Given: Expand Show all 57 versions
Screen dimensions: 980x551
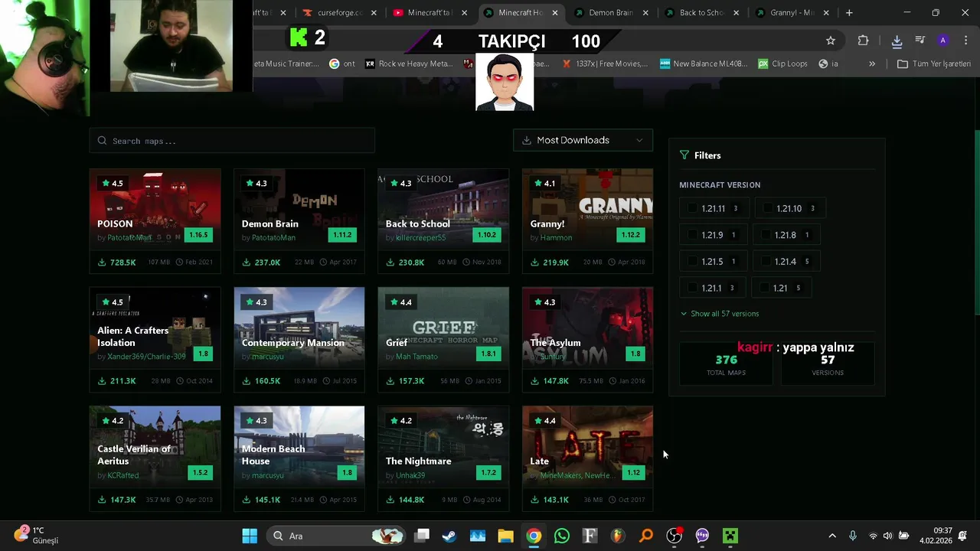Looking at the screenshot, I should (x=719, y=314).
